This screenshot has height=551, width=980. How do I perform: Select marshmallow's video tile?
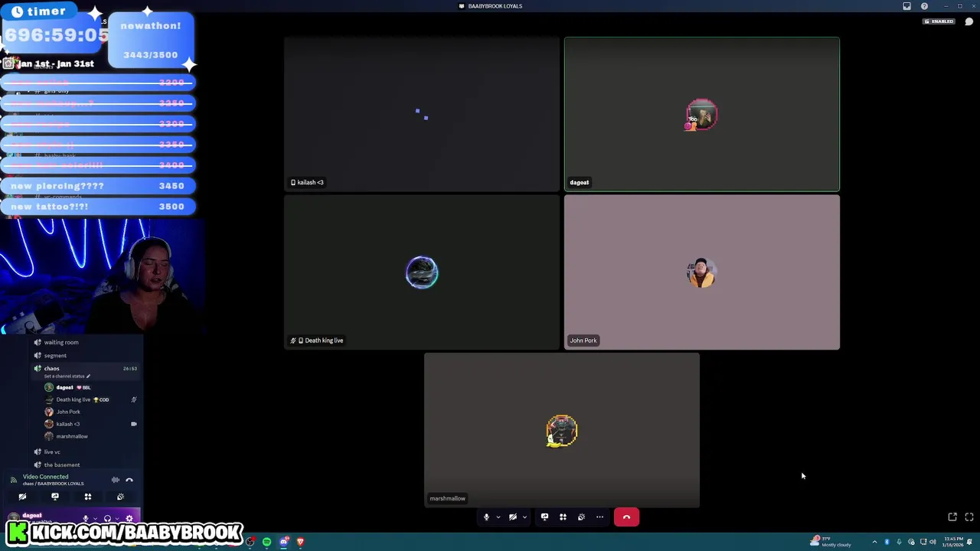[x=561, y=430]
